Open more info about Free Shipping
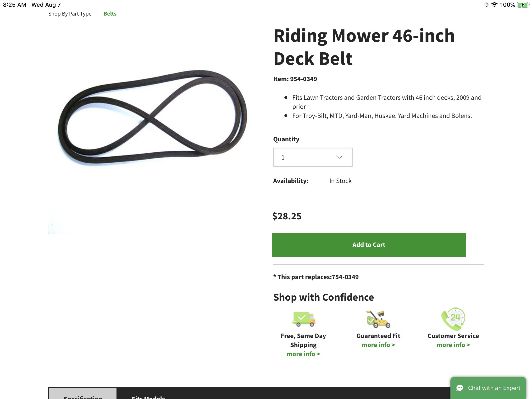Image resolution: width=532 pixels, height=399 pixels. (303, 354)
